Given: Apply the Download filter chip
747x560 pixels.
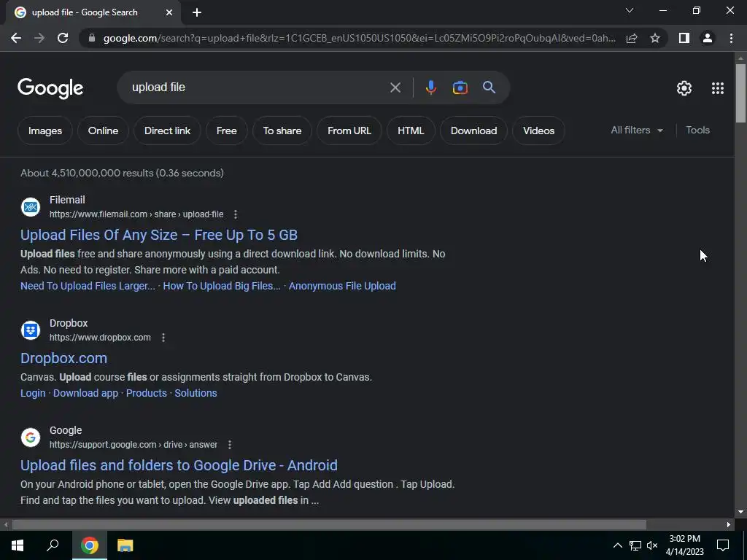Looking at the screenshot, I should pyautogui.click(x=473, y=131).
